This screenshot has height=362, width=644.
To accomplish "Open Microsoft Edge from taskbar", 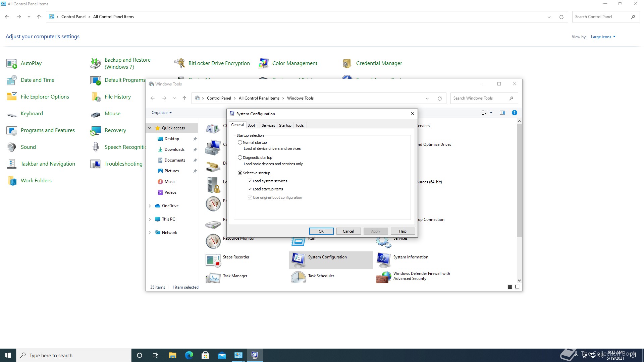I will [x=189, y=355].
